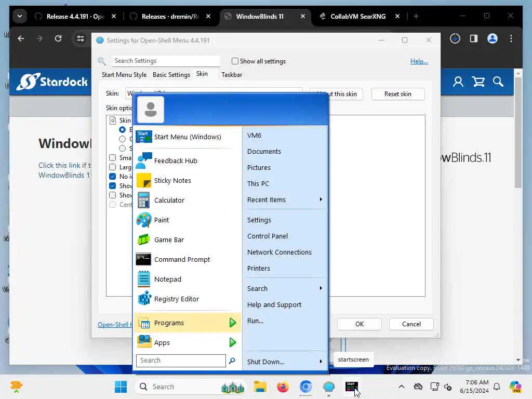Click Cancel in settings dialog
This screenshot has height=399, width=532.
click(x=411, y=324)
